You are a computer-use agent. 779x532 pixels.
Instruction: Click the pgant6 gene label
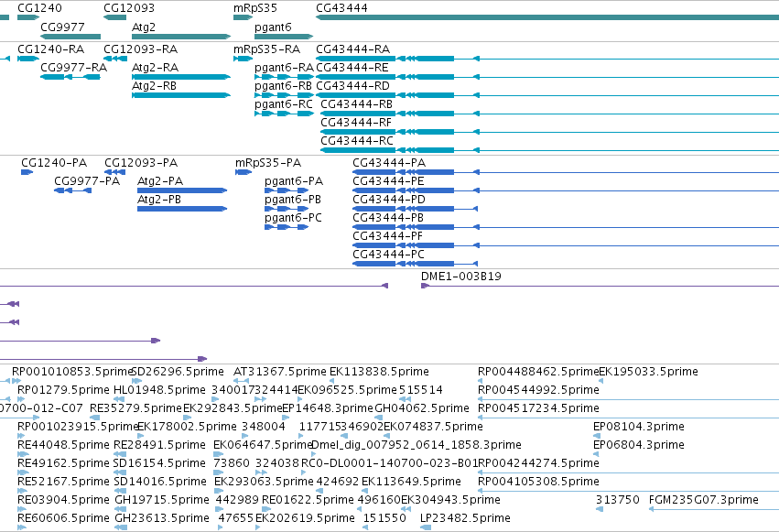[273, 27]
